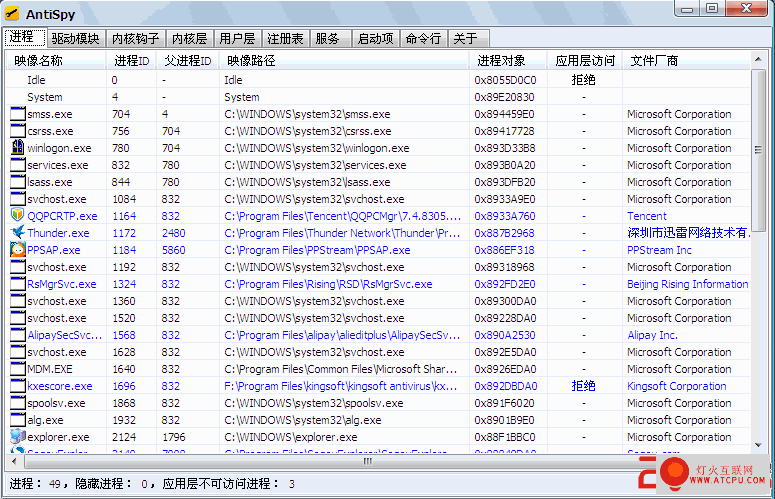Open the 驱动模块 tab
Viewport: 775px width, 499px height.
76,39
